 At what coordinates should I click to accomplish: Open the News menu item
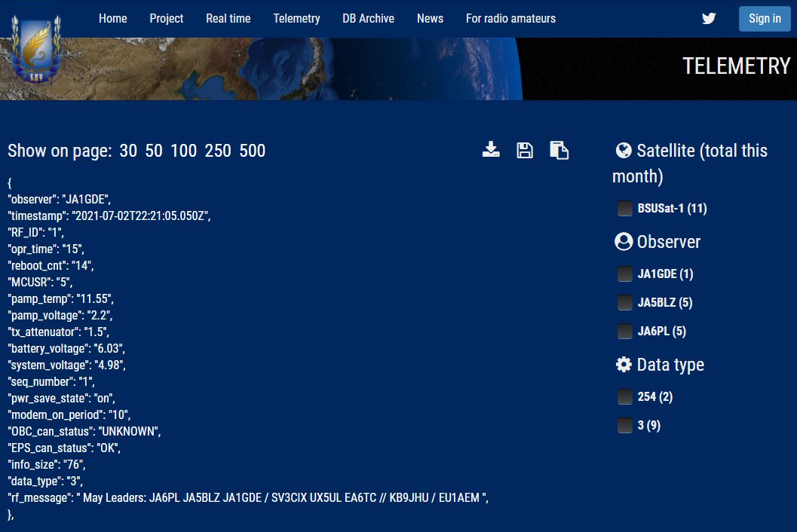tap(430, 19)
